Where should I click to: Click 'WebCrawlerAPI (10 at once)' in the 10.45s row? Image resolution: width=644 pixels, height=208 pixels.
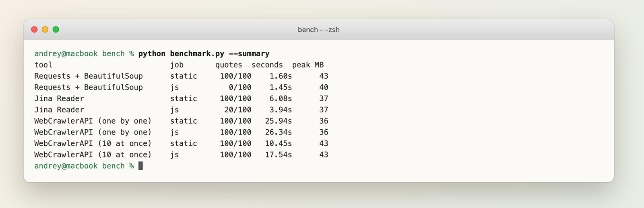(x=93, y=144)
